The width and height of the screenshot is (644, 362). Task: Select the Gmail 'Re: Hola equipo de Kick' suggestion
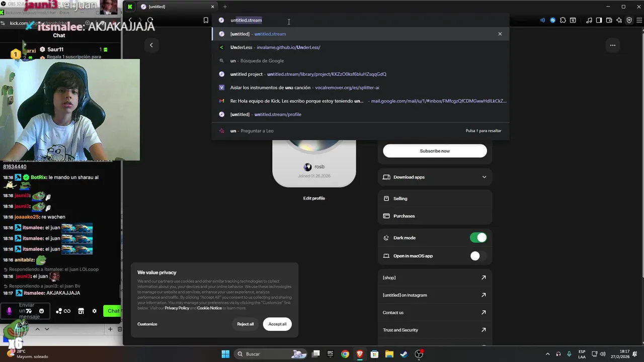coord(360,101)
